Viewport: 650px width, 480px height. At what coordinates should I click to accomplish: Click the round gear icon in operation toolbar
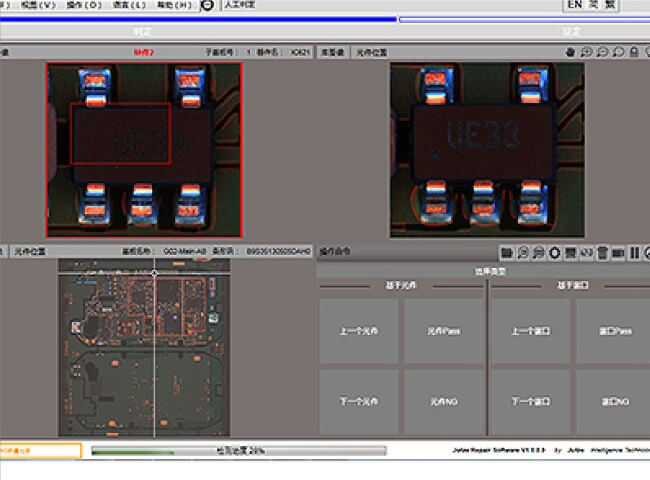tap(554, 251)
